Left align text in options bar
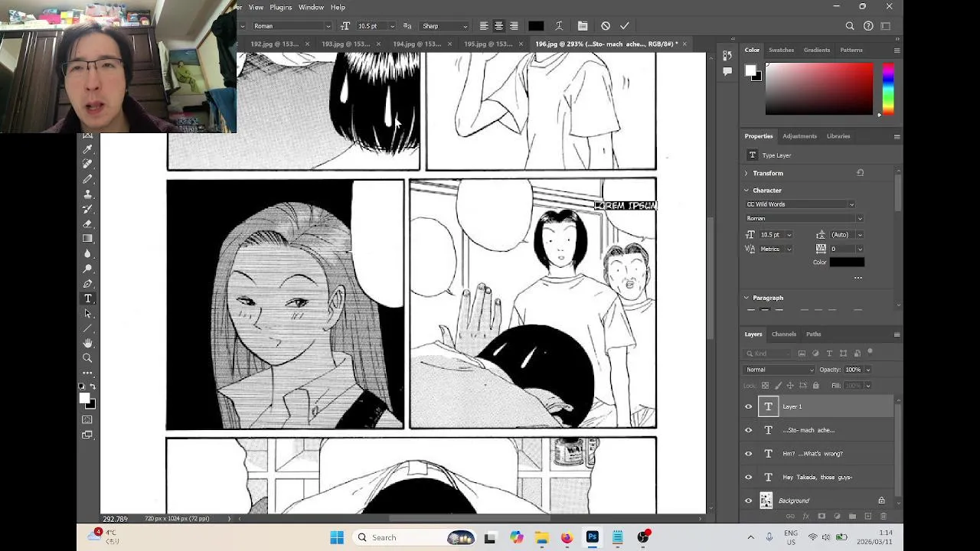980x551 pixels. (484, 26)
